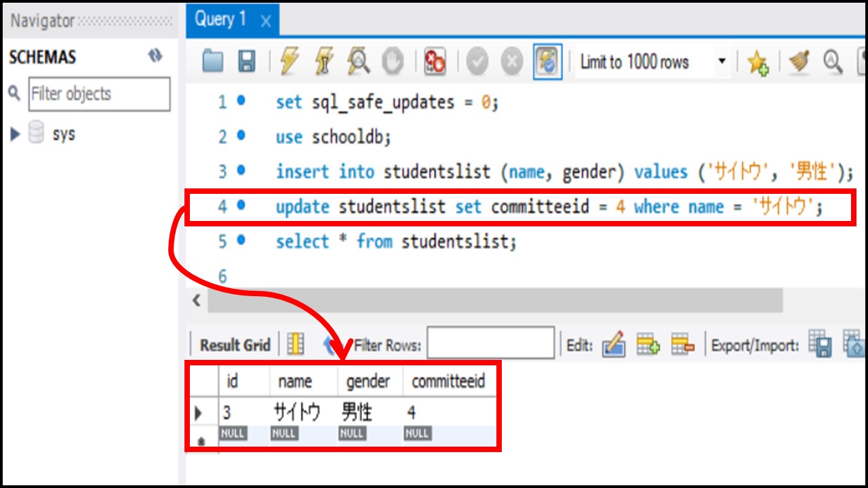Delete selected rows icon
The height and width of the screenshot is (488, 868).
pos(683,344)
